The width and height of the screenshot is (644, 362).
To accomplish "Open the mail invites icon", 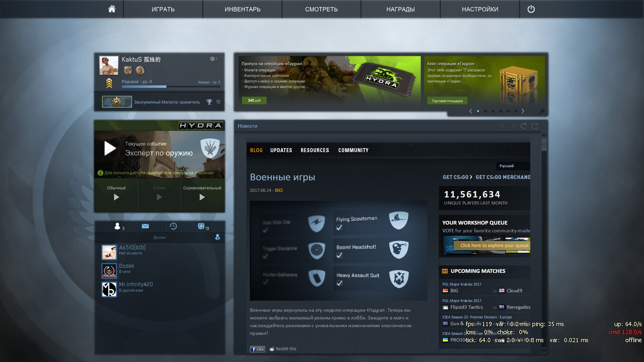I will click(x=145, y=226).
